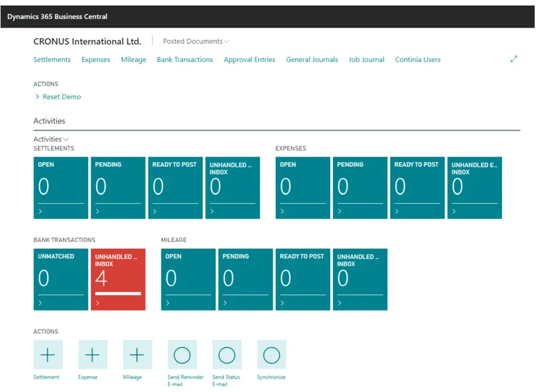Click the Send Reminder E-mail circle icon
Viewport: 538px width, 392px height.
point(182,354)
